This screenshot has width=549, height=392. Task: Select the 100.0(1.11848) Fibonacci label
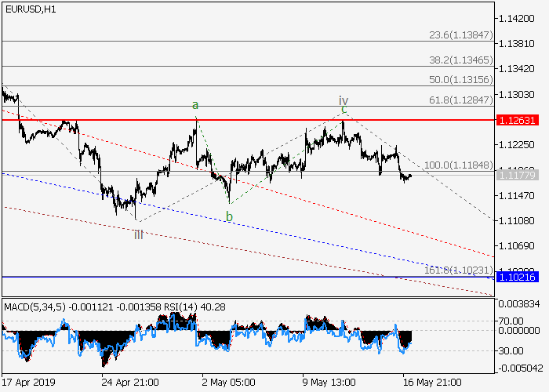[457, 166]
